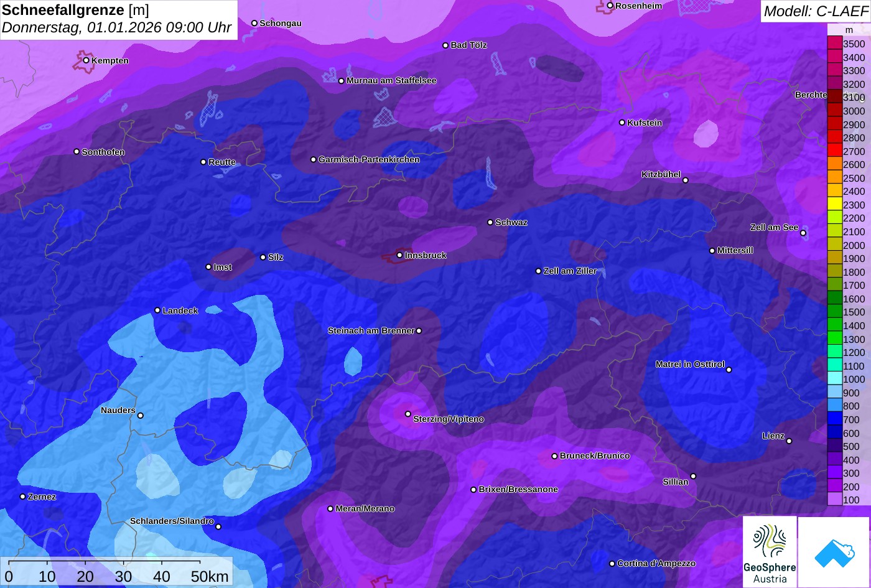
Task: Select the Innsbruck city marker dot
Action: [x=399, y=255]
